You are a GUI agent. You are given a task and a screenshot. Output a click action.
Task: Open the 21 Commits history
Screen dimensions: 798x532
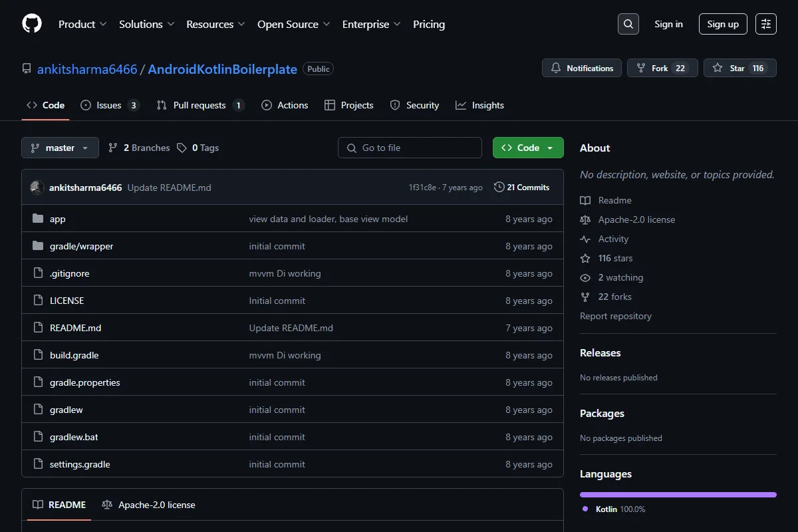(x=521, y=188)
